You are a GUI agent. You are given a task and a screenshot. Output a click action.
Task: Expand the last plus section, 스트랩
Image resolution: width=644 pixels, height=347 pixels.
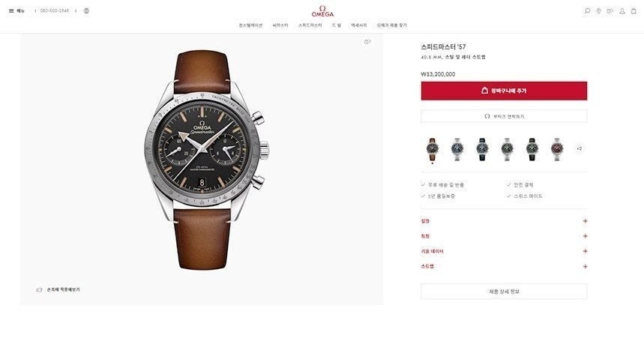coord(504,266)
